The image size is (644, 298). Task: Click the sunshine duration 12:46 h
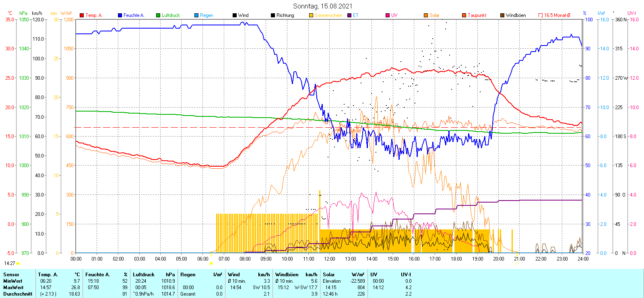(x=330, y=294)
